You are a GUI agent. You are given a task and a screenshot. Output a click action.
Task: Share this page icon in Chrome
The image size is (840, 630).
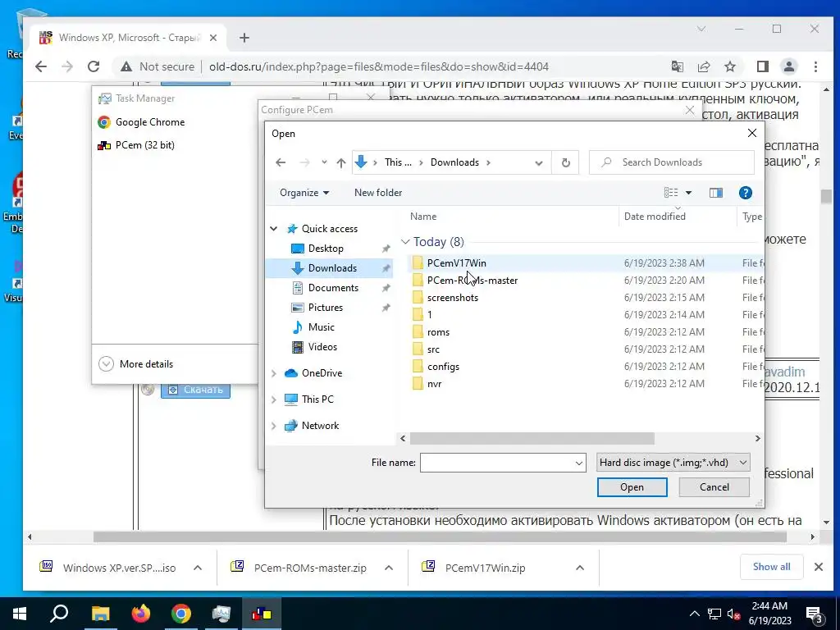pyautogui.click(x=703, y=66)
